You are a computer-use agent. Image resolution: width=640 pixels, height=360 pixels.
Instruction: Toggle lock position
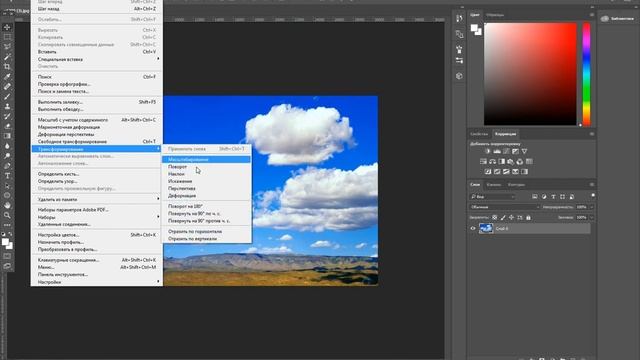(x=511, y=218)
